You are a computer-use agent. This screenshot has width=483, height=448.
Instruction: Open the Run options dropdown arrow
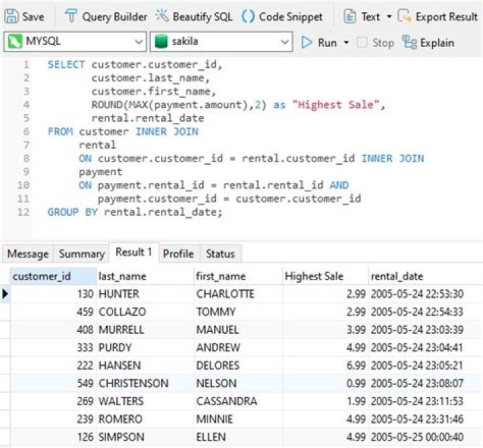point(346,42)
